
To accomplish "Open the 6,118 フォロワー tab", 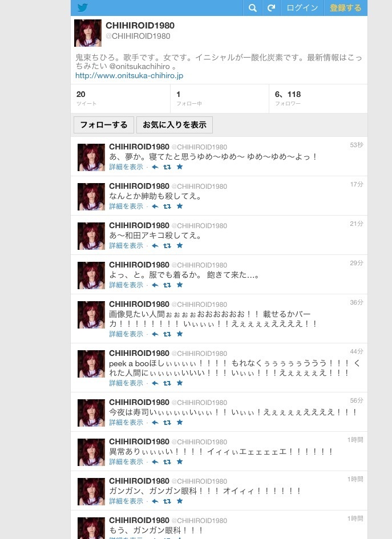I will coord(318,98).
